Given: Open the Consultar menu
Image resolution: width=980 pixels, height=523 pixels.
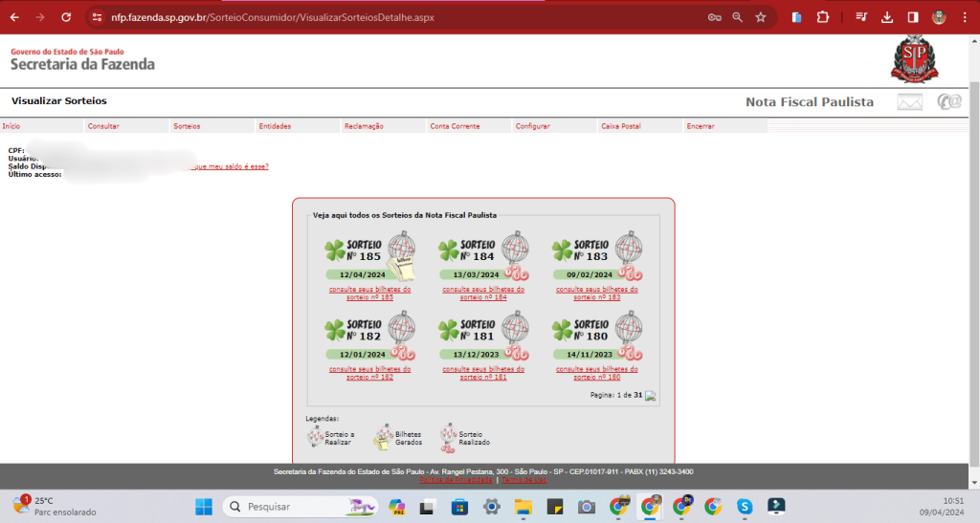Looking at the screenshot, I should 103,126.
